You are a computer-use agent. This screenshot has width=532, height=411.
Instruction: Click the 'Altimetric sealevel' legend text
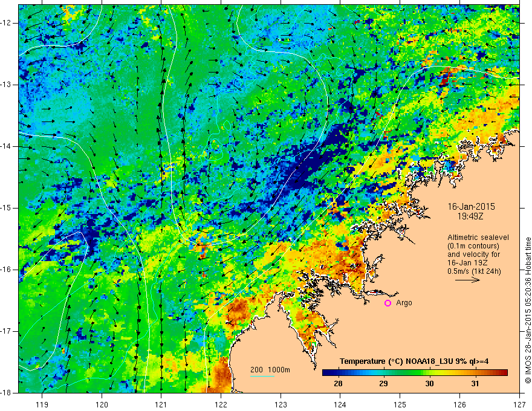tap(478, 238)
